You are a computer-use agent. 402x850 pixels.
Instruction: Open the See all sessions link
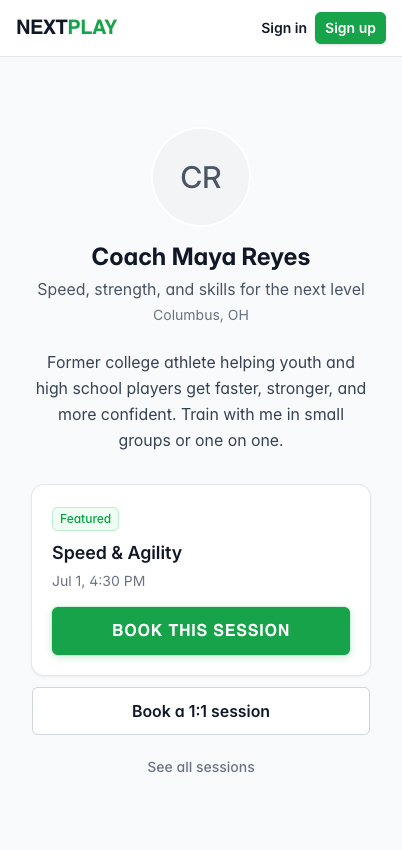pyautogui.click(x=201, y=767)
